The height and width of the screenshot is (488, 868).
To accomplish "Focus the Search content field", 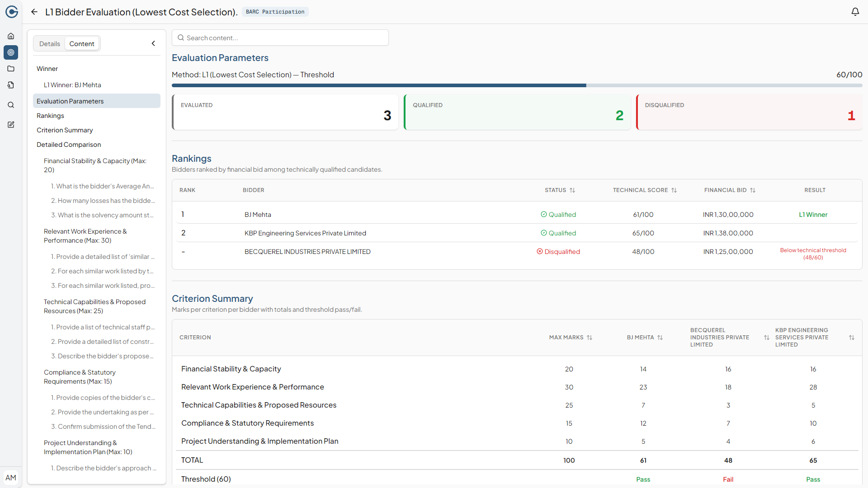I will 280,38.
